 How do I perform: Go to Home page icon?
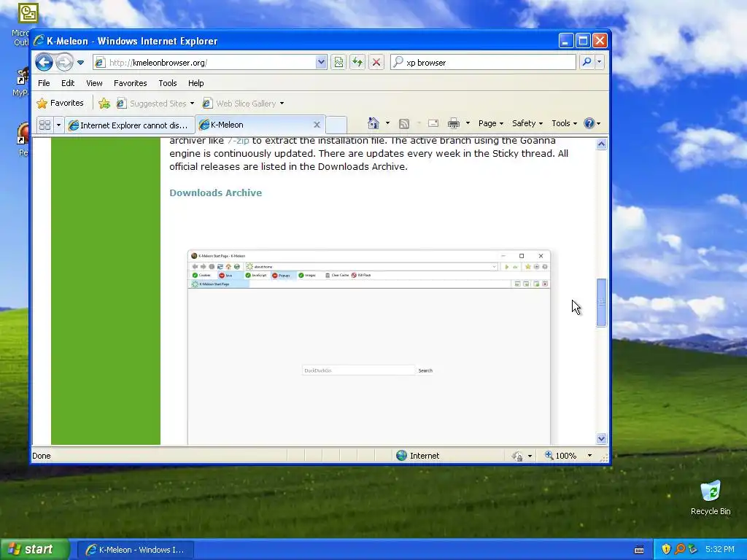373,123
